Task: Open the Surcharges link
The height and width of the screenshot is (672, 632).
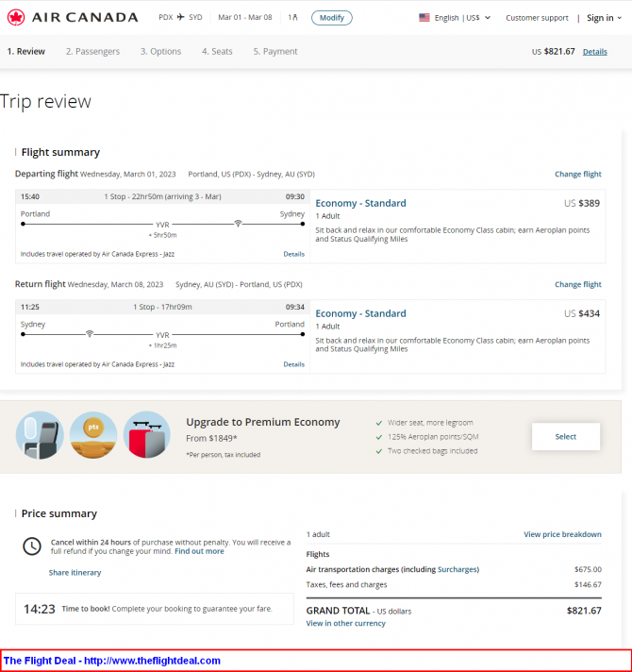Action: tap(457, 569)
